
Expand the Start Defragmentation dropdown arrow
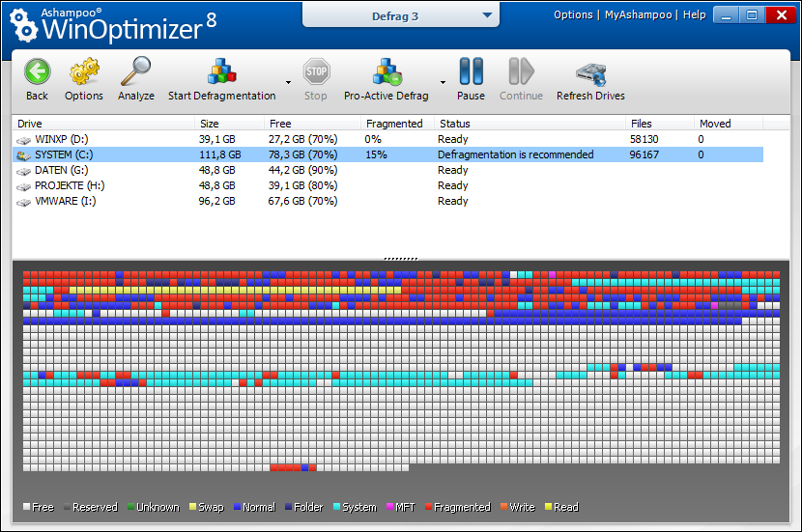289,82
